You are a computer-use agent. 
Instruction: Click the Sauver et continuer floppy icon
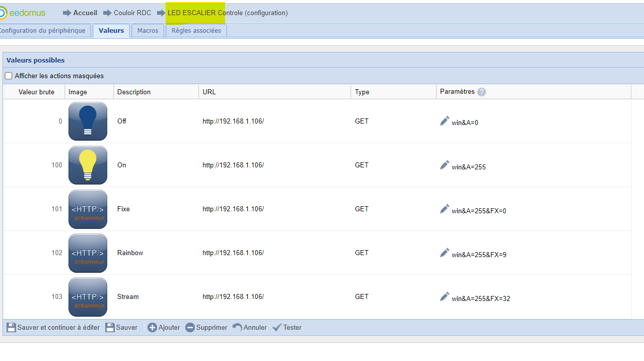point(11,328)
